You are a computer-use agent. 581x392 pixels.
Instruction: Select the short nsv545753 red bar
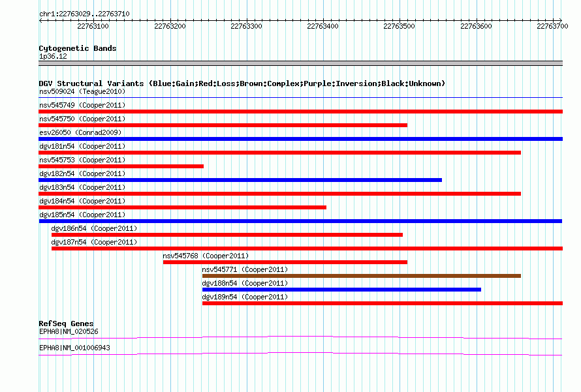(121, 166)
